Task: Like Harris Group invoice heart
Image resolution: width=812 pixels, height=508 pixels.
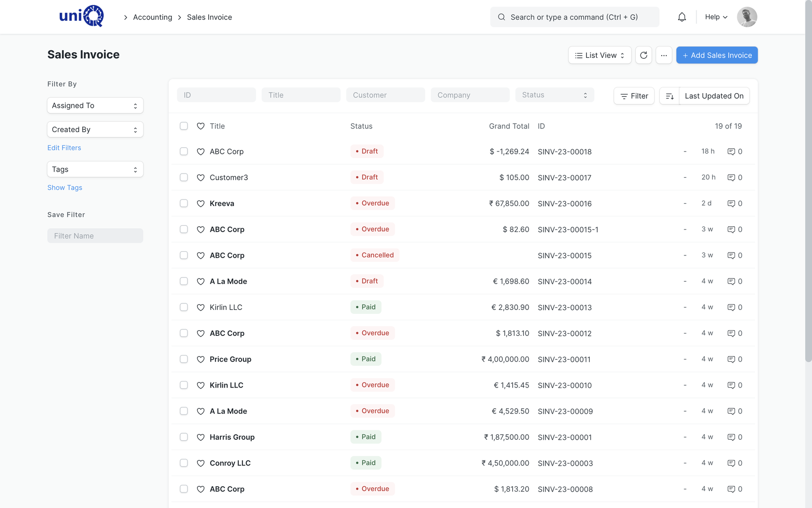Action: (x=201, y=437)
